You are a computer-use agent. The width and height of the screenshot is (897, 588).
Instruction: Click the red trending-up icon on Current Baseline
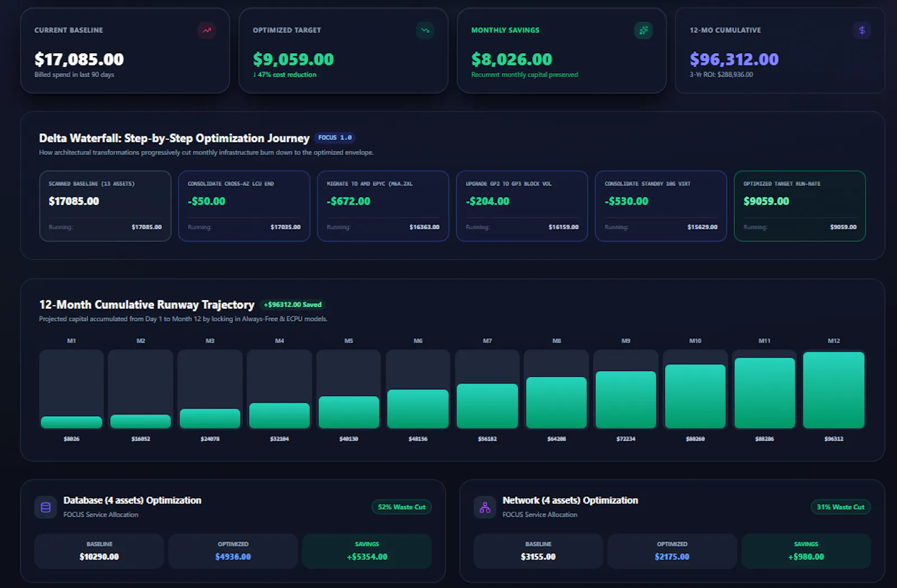pos(207,30)
